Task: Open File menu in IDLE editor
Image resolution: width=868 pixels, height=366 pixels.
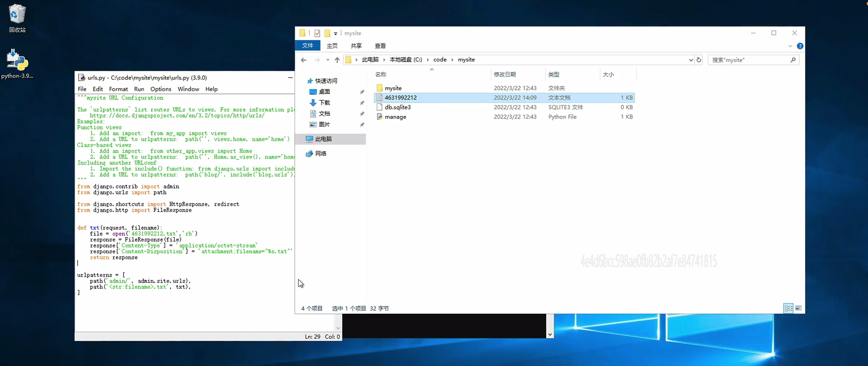Action: pos(82,89)
